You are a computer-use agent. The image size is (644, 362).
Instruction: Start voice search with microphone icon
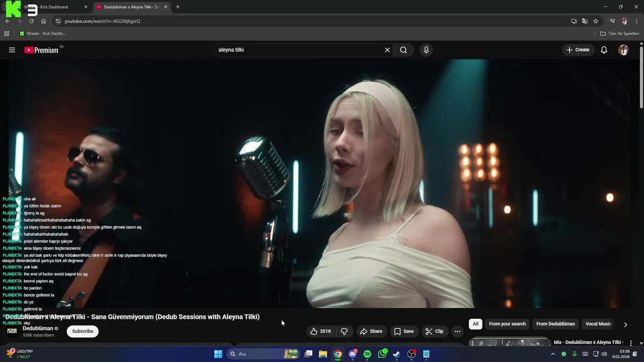point(426,50)
